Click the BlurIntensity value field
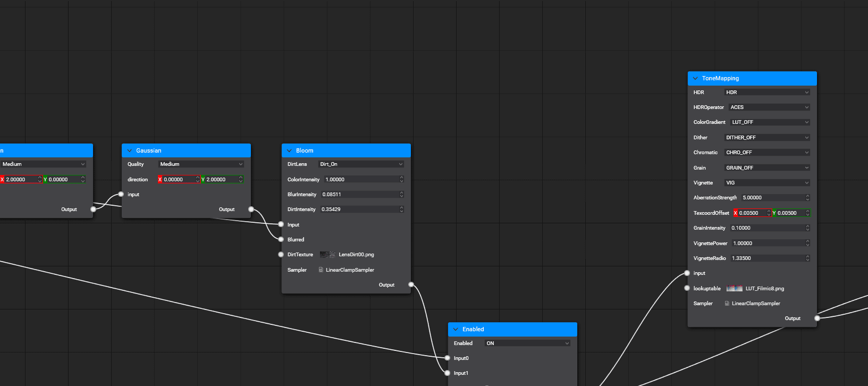The image size is (868, 386). pos(363,195)
